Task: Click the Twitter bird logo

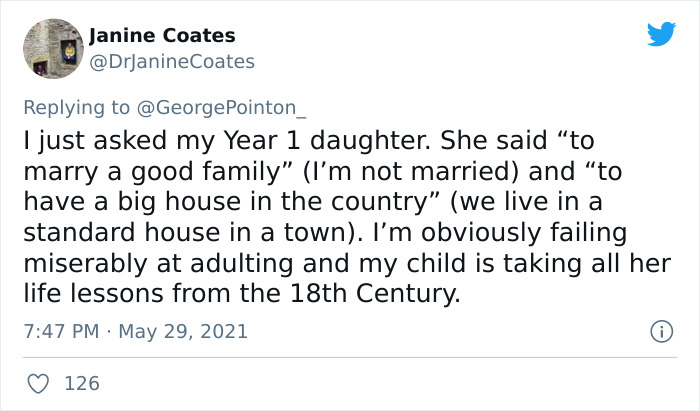Action: point(661,34)
